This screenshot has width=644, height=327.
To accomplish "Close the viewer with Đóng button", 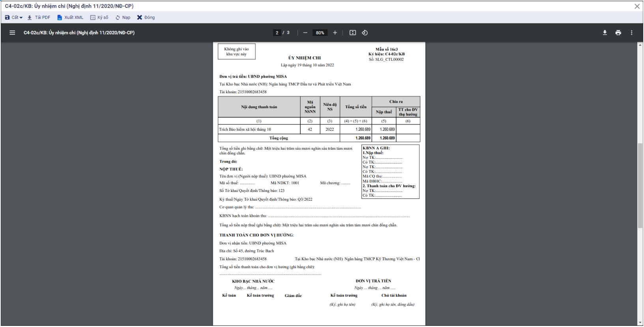I will point(146,17).
